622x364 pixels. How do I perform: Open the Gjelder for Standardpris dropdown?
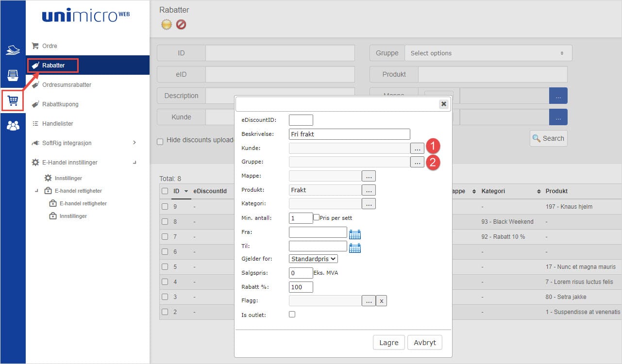point(313,259)
